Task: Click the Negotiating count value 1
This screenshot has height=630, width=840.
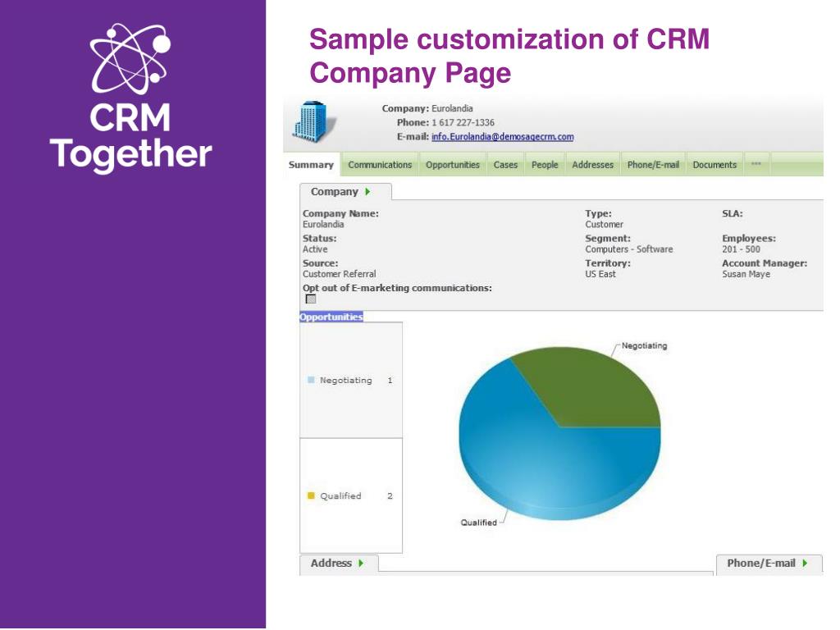Action: [390, 381]
